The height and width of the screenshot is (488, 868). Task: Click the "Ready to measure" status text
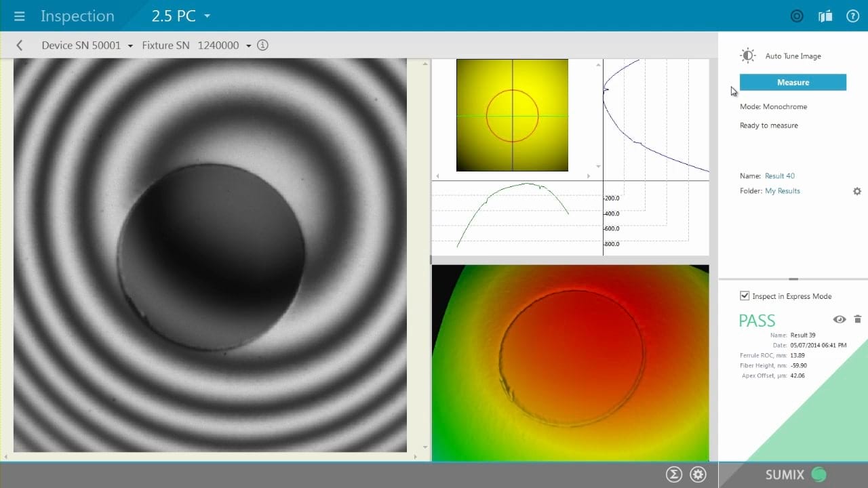[769, 125]
